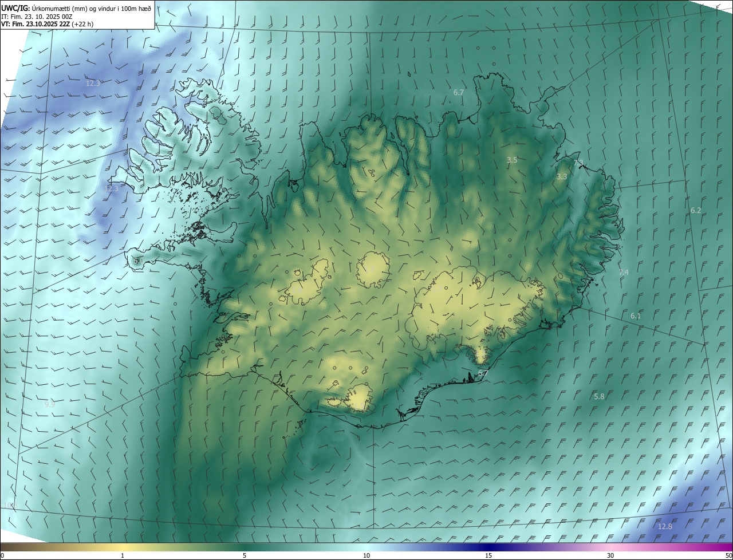733x560 pixels.
Task: Click the 12.3 value beside the Westfjords coast
Action: click(111, 188)
